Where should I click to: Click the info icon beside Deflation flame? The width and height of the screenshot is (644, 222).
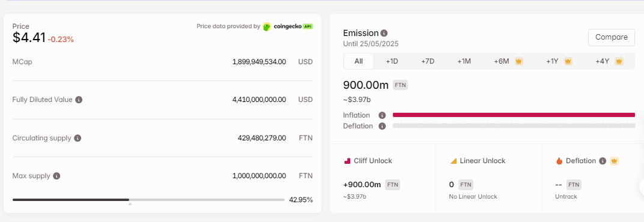click(603, 161)
